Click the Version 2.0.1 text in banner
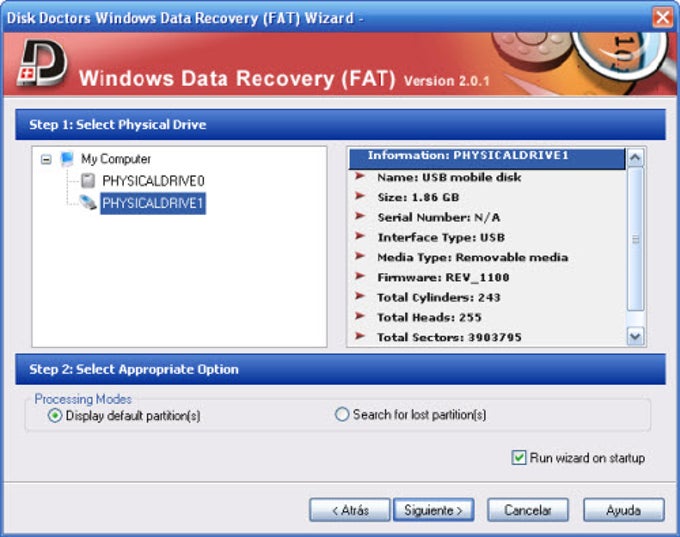Screen dimensions: 680x537 [x=446, y=81]
